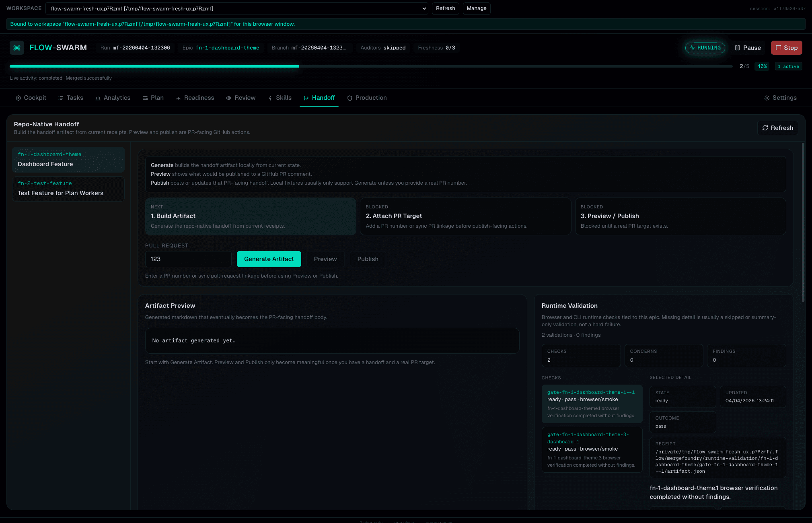This screenshot has width=812, height=523.
Task: Click the Publish button
Action: (368, 259)
